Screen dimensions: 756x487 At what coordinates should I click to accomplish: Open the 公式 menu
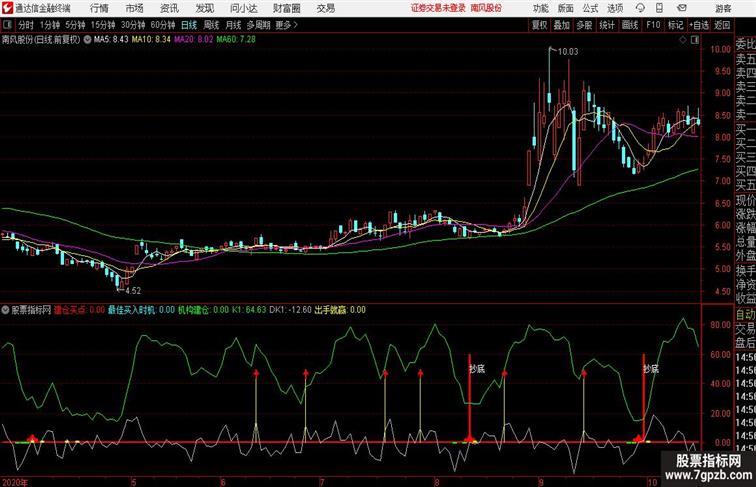tap(590, 8)
